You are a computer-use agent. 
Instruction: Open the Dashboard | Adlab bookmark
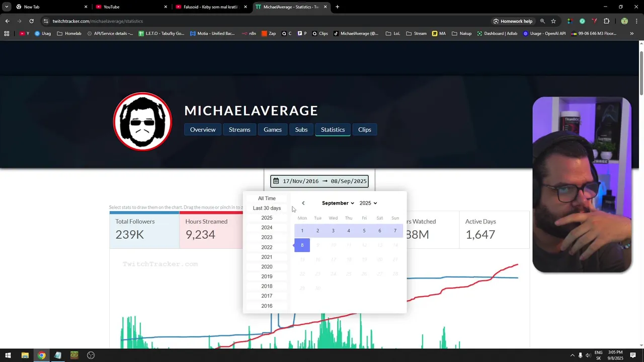[x=497, y=34]
